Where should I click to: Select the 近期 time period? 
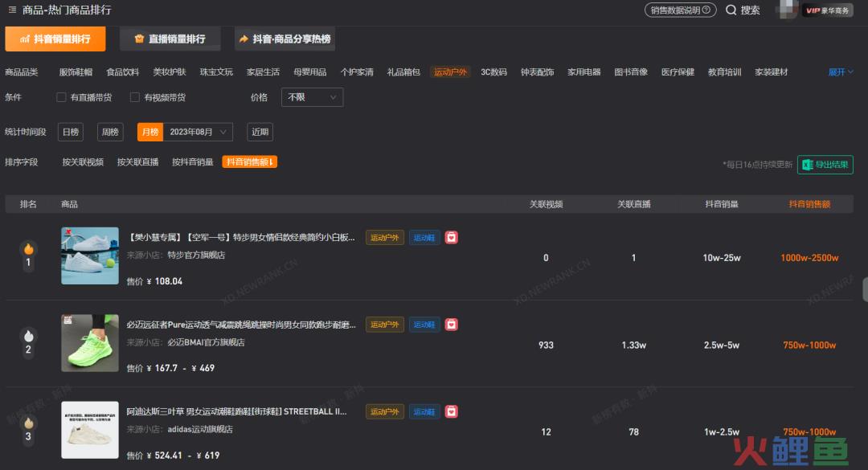click(x=260, y=132)
